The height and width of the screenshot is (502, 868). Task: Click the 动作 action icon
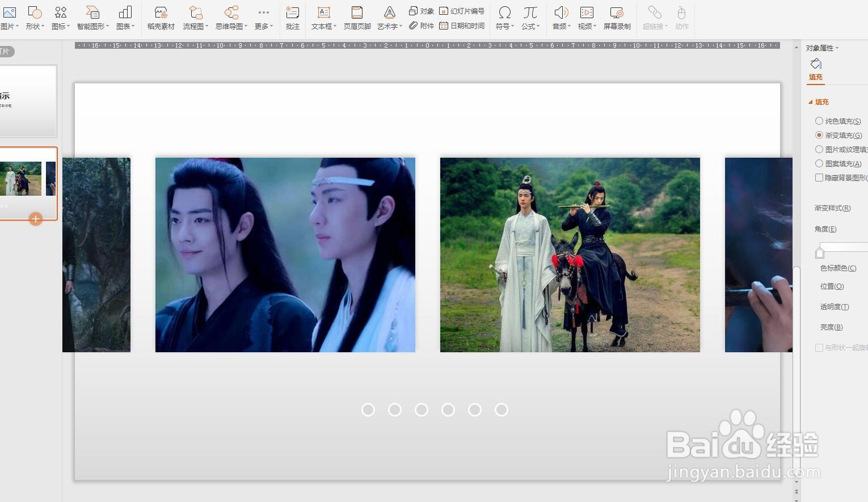click(x=681, y=13)
